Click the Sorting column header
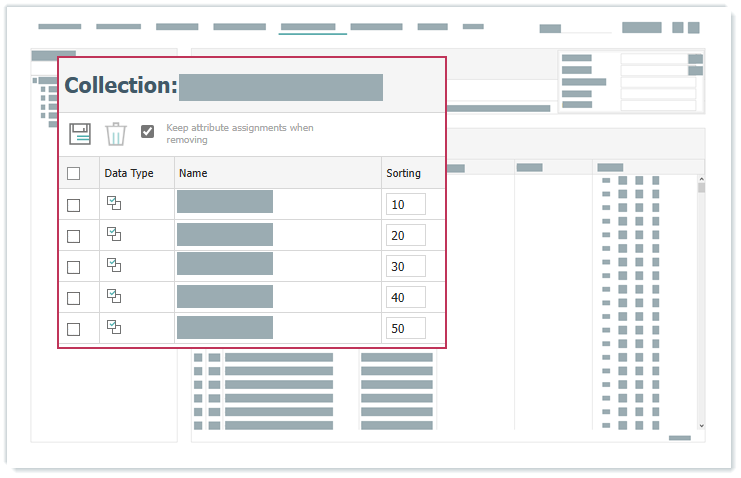The height and width of the screenshot is (478, 741). (404, 173)
